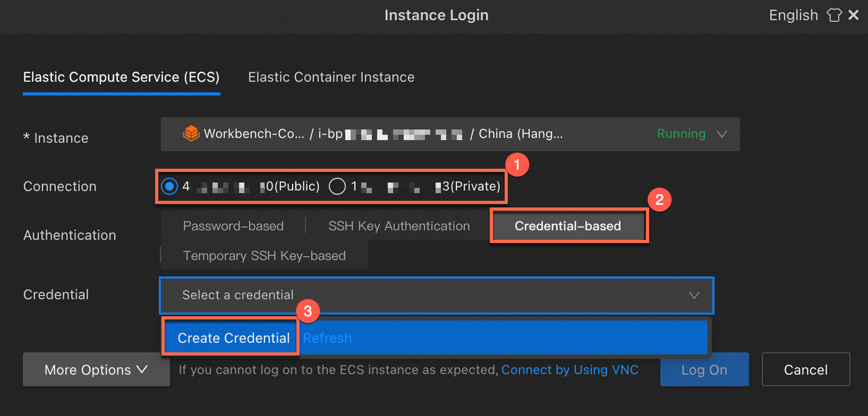Switch to Elastic Container Instance tab
This screenshot has height=416, width=868.
[x=331, y=77]
